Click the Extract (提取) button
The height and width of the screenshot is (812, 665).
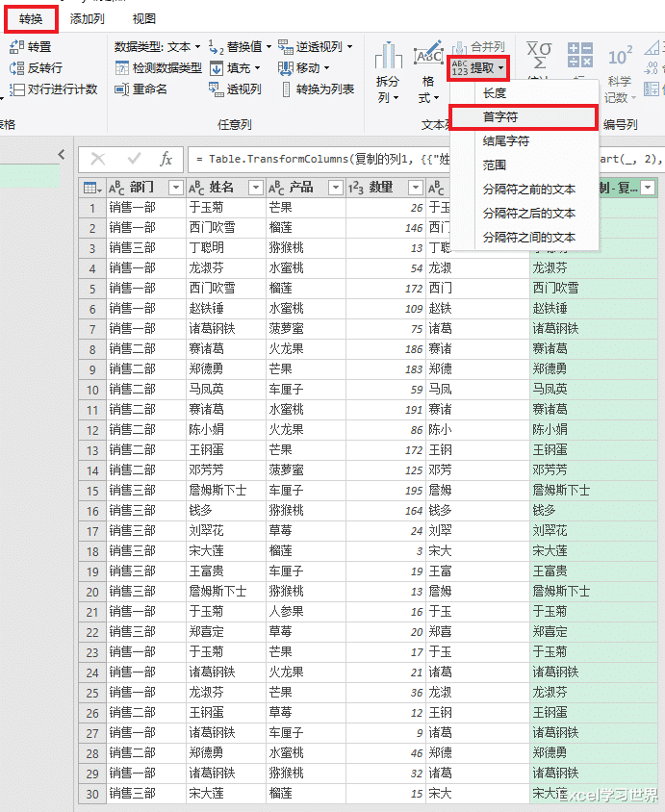point(478,67)
